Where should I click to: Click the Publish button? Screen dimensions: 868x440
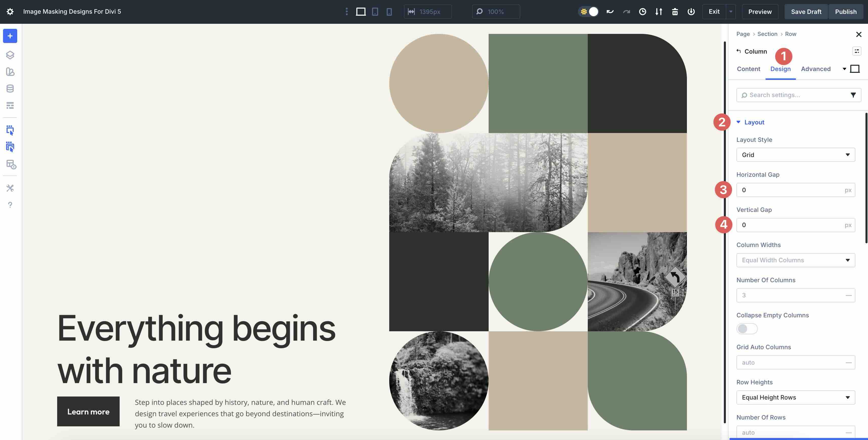pyautogui.click(x=846, y=11)
